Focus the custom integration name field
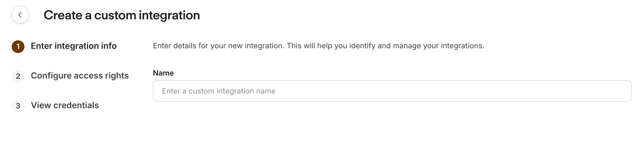The height and width of the screenshot is (166, 644). (392, 91)
